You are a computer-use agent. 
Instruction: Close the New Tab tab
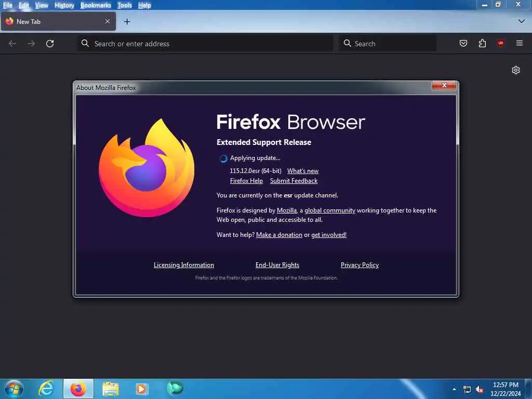107,21
